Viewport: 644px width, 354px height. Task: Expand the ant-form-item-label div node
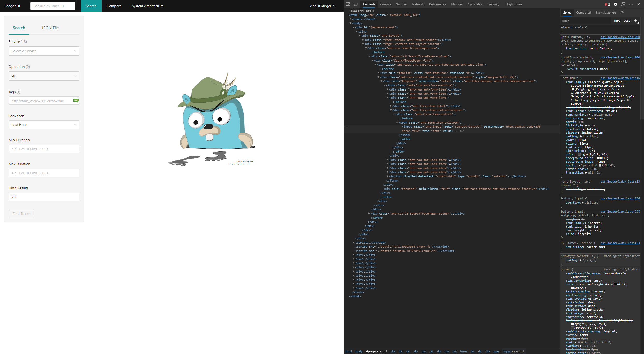point(391,106)
